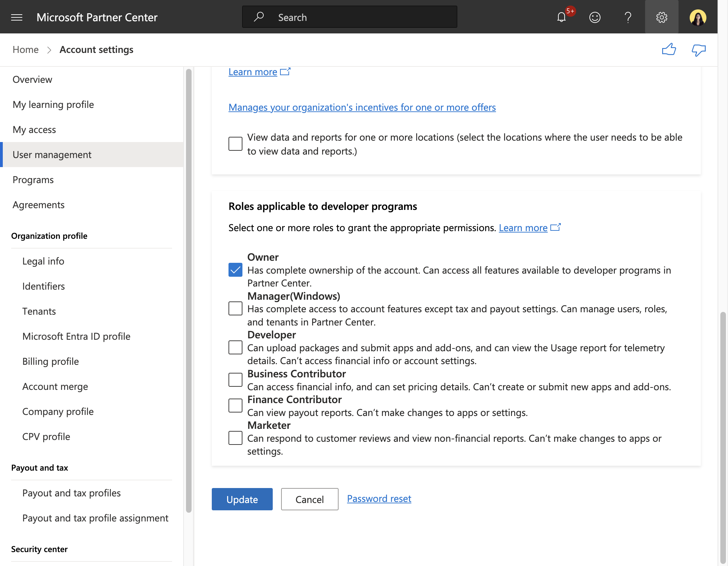Click the Update button
This screenshot has width=728, height=566.
242,499
